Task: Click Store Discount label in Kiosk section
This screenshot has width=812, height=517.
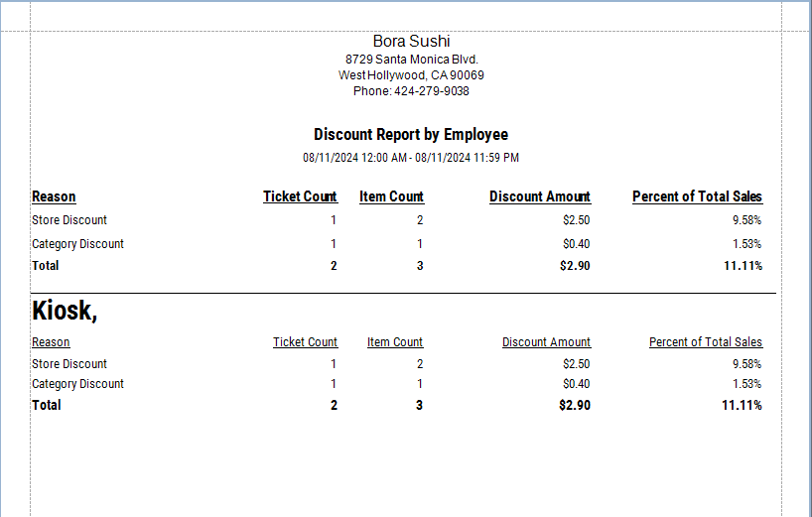Action: point(69,364)
